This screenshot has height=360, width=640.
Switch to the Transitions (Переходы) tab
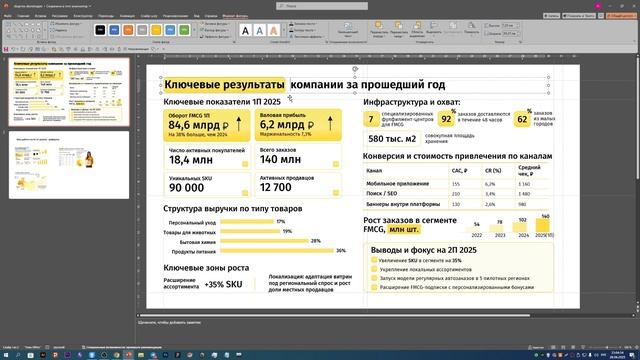(x=106, y=16)
